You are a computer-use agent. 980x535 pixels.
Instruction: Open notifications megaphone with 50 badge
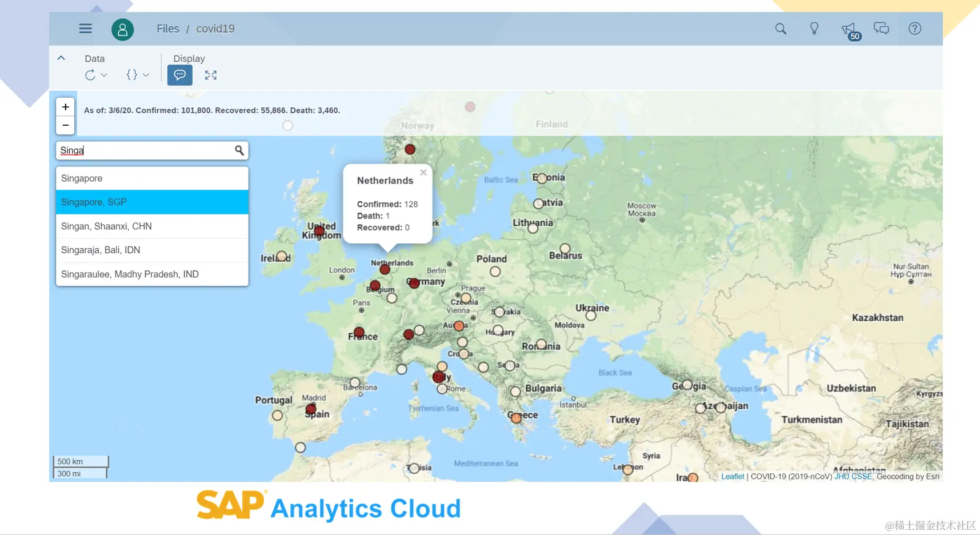pos(850,30)
